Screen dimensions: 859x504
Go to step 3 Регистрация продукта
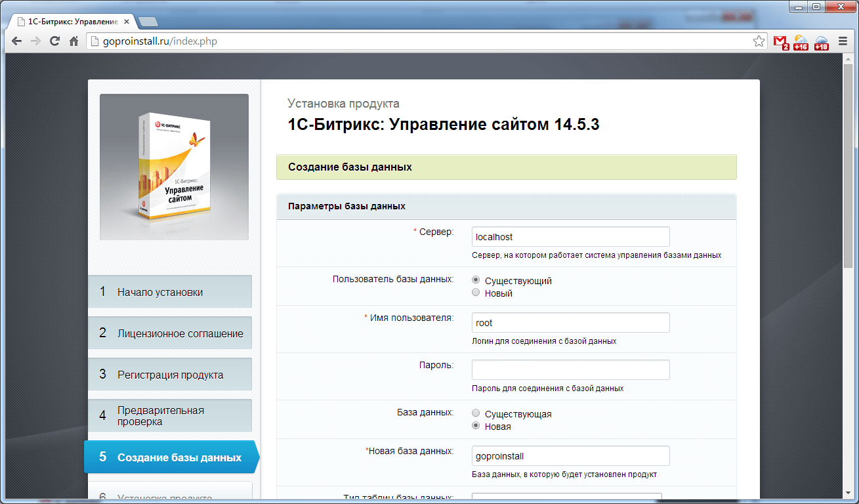pos(170,374)
